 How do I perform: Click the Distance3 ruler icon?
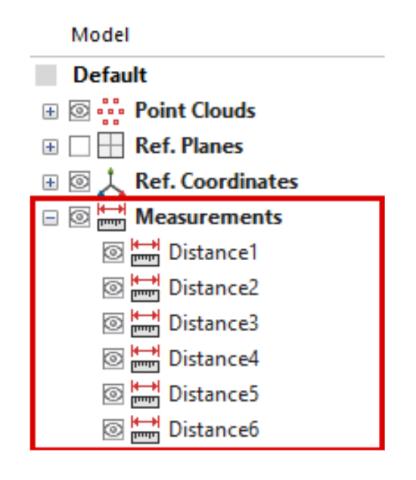145,323
